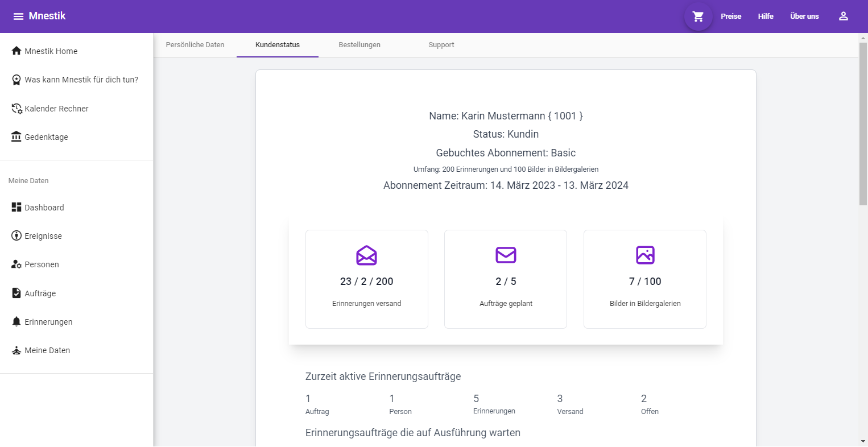Click the Gedenktage monument icon
This screenshot has height=447, width=868.
16,137
